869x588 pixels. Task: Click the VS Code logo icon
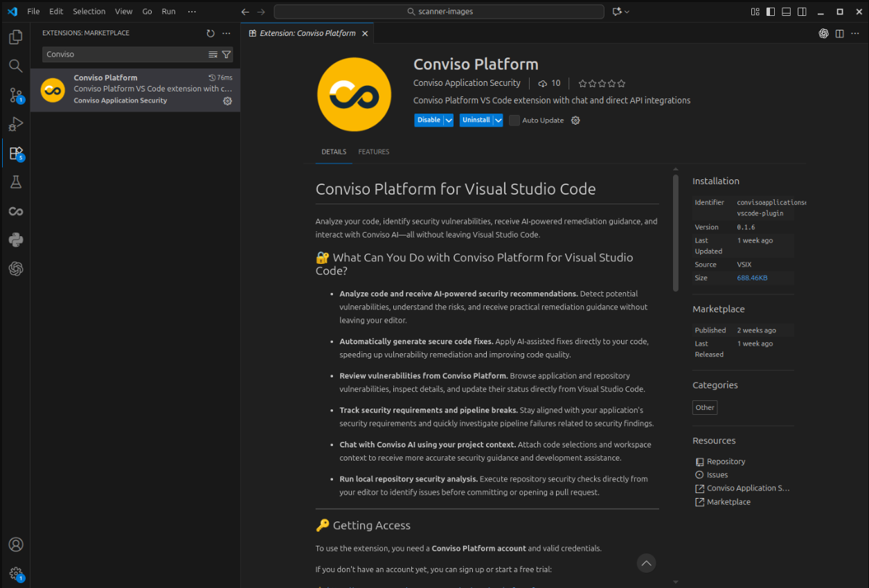[12, 12]
